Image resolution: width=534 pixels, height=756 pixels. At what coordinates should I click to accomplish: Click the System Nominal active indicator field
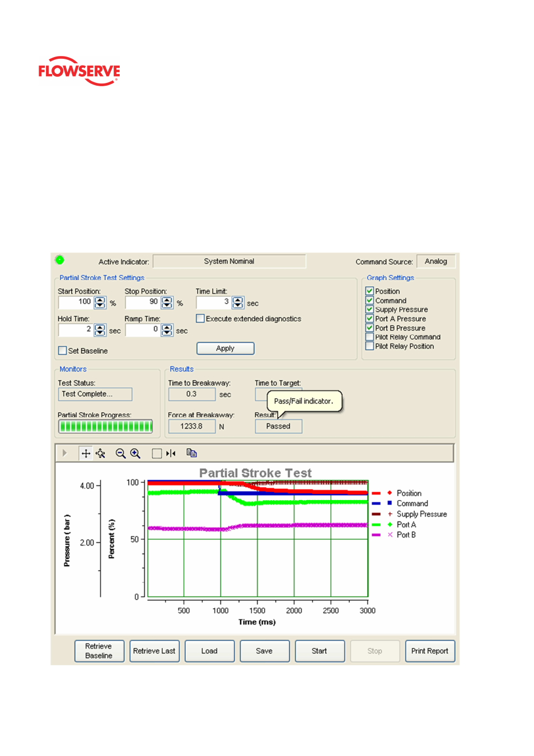pyautogui.click(x=229, y=262)
